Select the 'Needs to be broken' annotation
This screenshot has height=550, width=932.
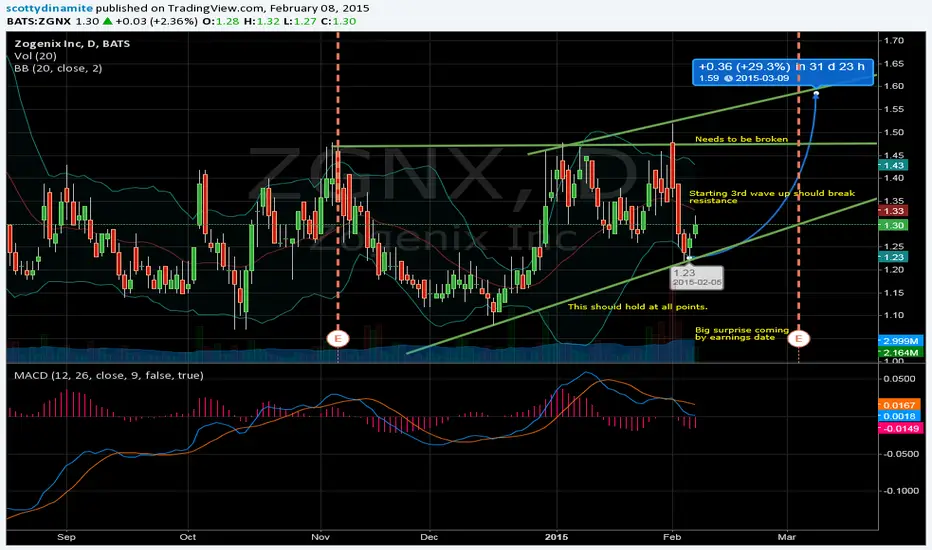741,139
